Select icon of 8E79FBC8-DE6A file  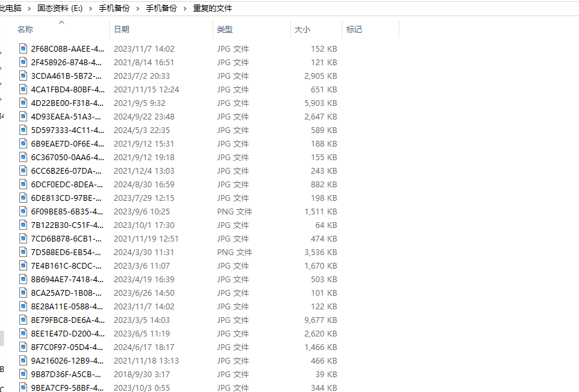click(23, 320)
